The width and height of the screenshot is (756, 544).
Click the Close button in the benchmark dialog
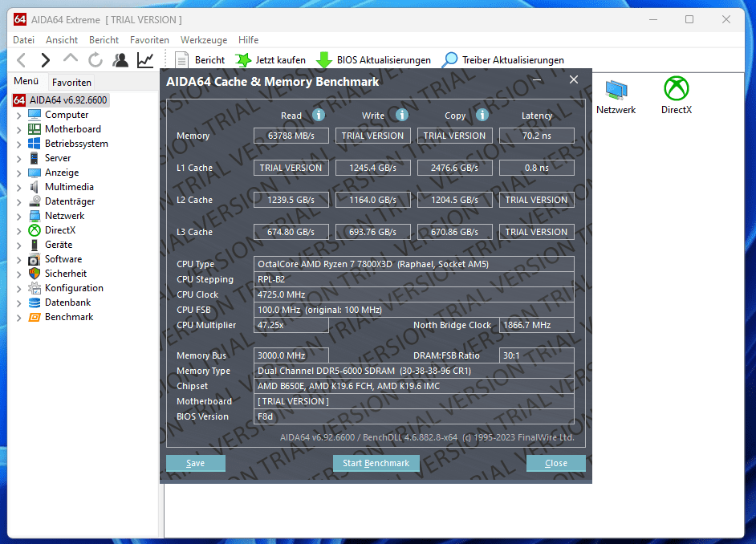[556, 463]
